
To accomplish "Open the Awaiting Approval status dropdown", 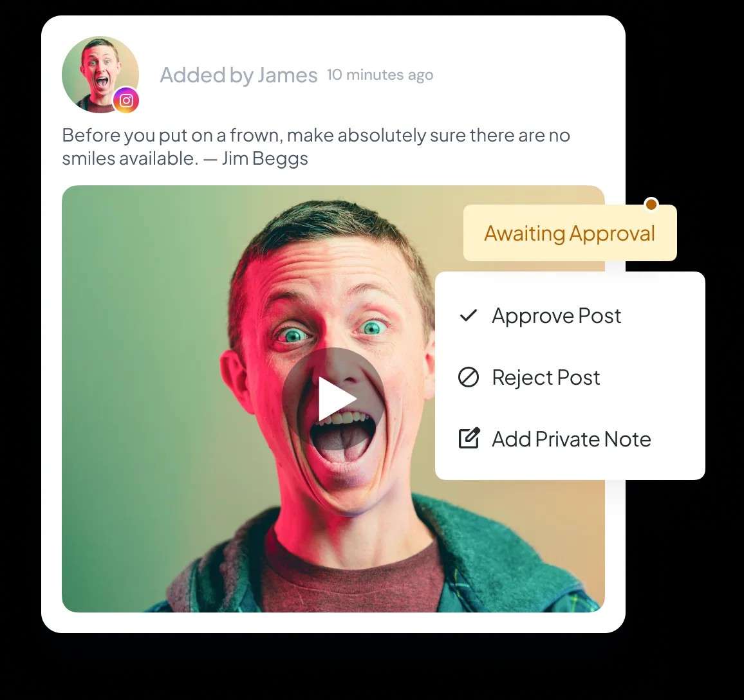I will coord(570,233).
